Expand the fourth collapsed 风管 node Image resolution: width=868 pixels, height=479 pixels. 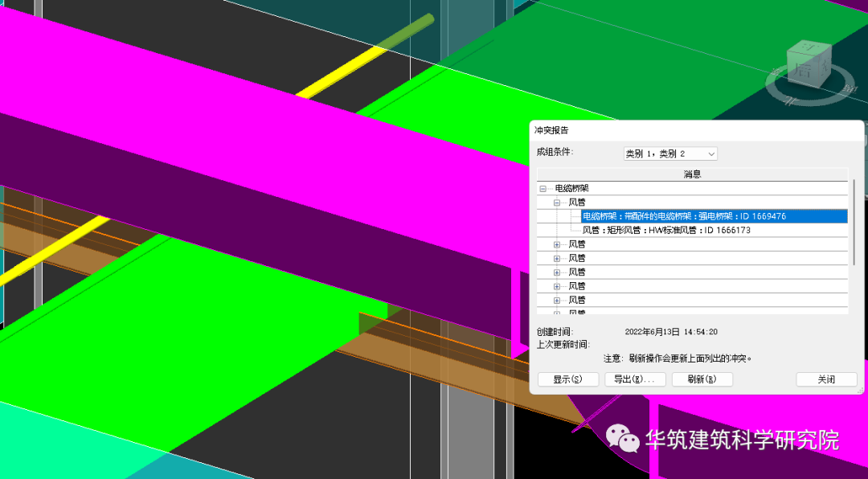click(x=556, y=286)
